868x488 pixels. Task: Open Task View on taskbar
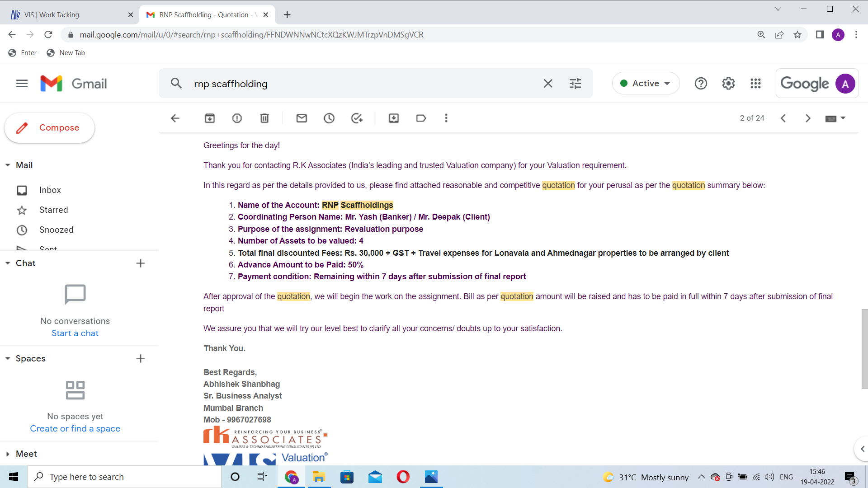click(x=262, y=477)
